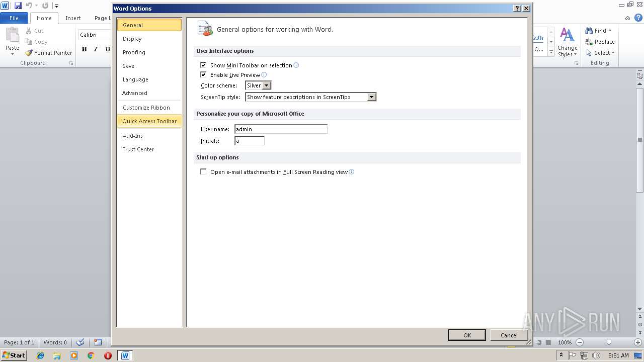Click the Cut scissors icon
Image resolution: width=644 pixels, height=362 pixels.
pos(29,31)
